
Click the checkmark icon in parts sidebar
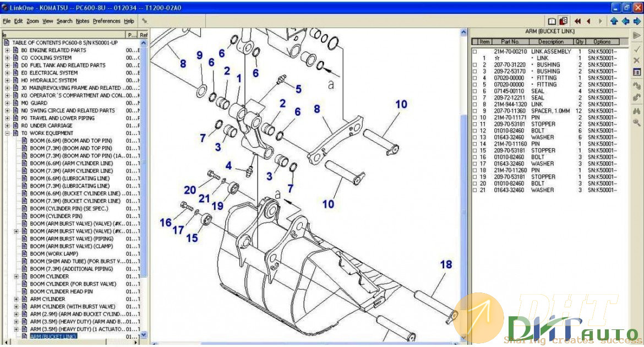coord(637,49)
